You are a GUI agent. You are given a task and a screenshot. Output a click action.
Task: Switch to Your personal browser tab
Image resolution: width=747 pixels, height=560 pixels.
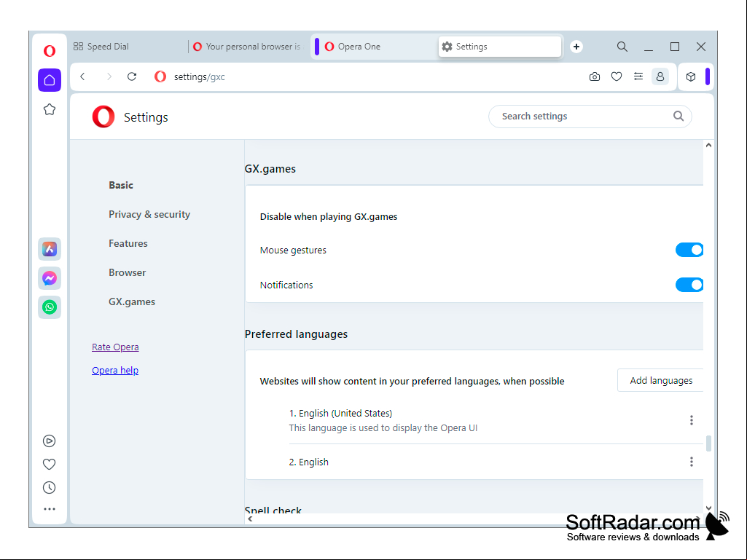click(x=248, y=47)
